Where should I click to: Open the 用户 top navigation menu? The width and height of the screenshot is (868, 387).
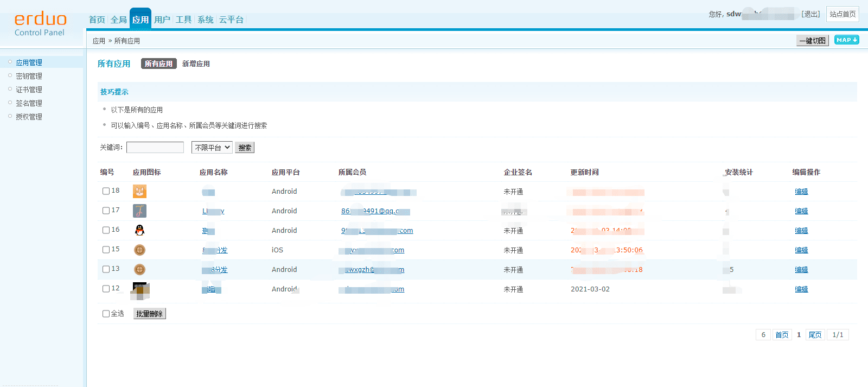tap(162, 20)
